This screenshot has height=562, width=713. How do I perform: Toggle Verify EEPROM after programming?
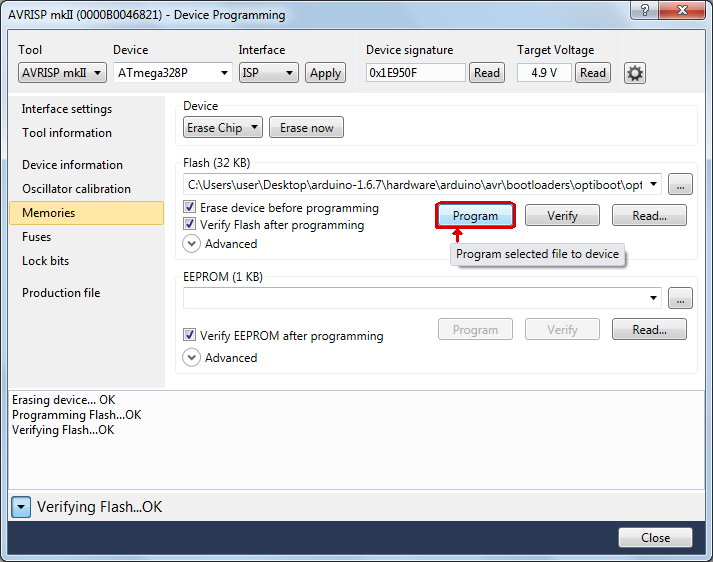point(190,336)
